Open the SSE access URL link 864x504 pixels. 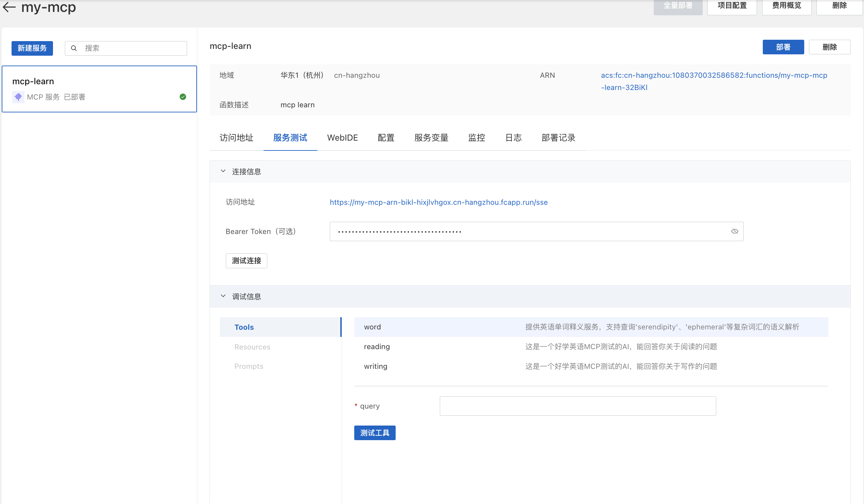click(439, 202)
